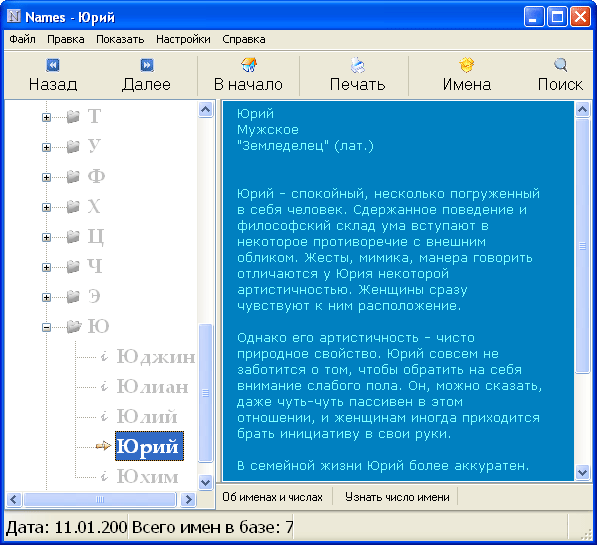Click the folder icon next to Э

click(73, 296)
